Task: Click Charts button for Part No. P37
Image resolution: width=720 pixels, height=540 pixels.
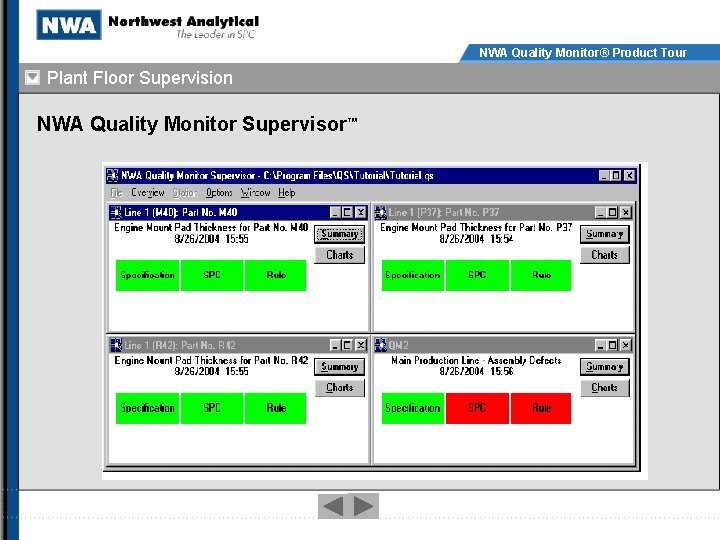Action: [604, 255]
